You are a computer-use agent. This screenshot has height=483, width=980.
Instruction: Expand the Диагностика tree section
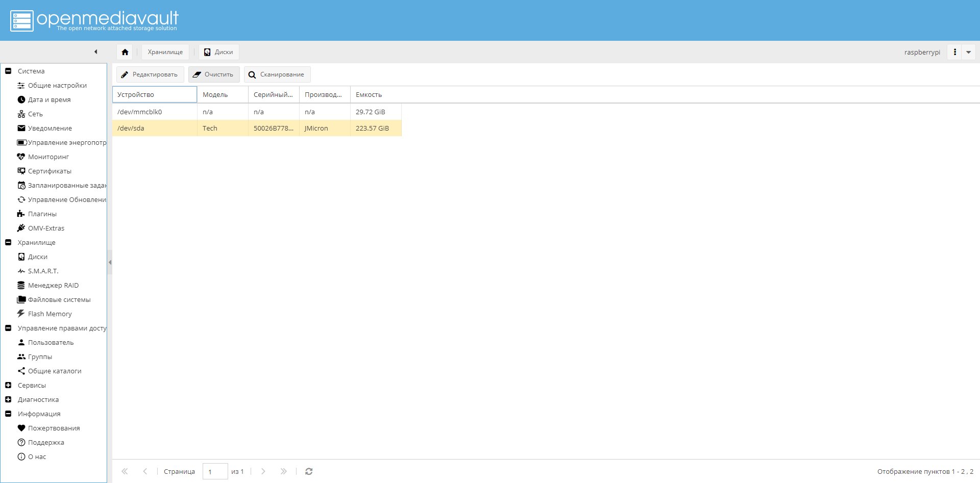[x=8, y=399]
